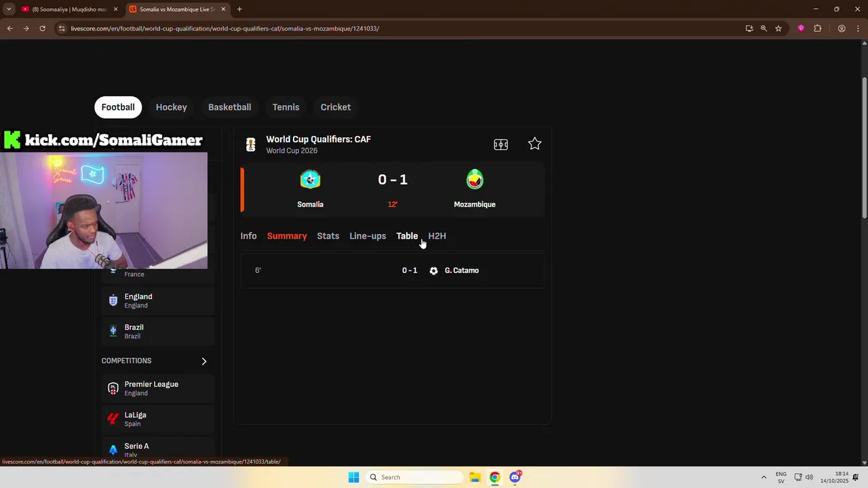Viewport: 868px width, 488px height.
Task: Close the Somalia vs Mozambique browser tab
Action: [224, 9]
